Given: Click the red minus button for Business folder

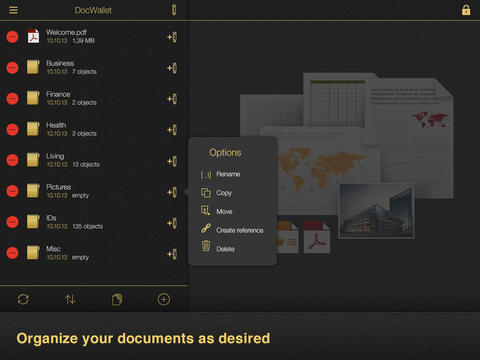Looking at the screenshot, I should click(13, 68).
